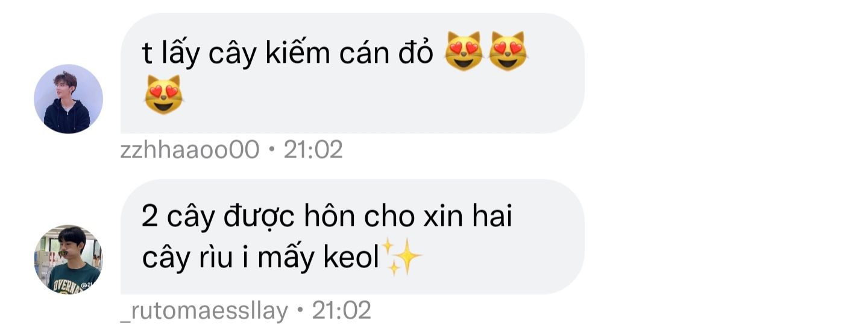Open the zzhhaaoo00 username link
Image resolution: width=868 pixels, height=332 pixels.
(190, 150)
